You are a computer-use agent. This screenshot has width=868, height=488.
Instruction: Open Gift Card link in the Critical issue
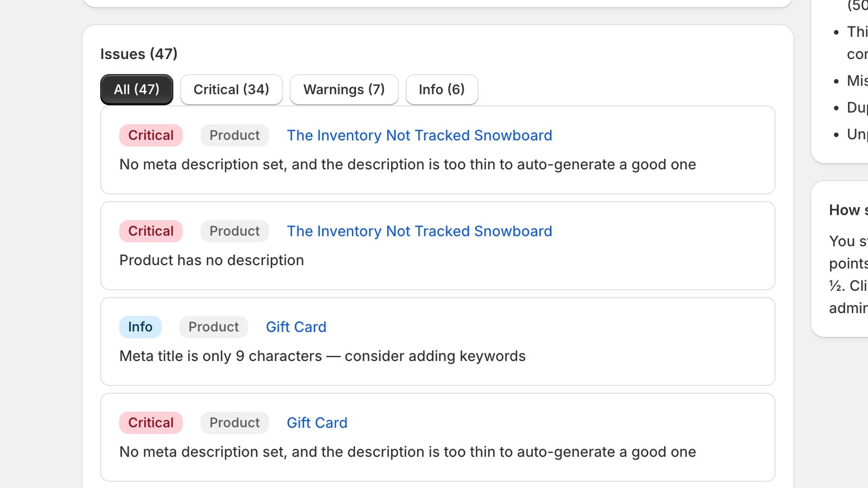coord(317,423)
